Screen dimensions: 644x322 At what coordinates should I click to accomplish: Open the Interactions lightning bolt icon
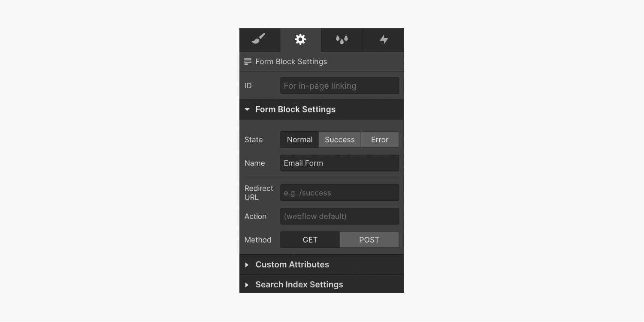click(x=384, y=39)
